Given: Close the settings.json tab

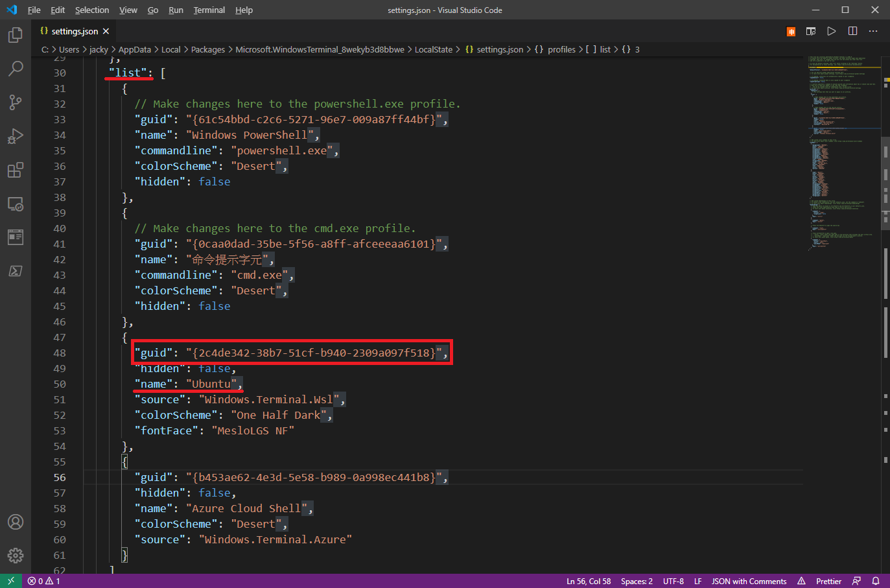Looking at the screenshot, I should coord(106,31).
